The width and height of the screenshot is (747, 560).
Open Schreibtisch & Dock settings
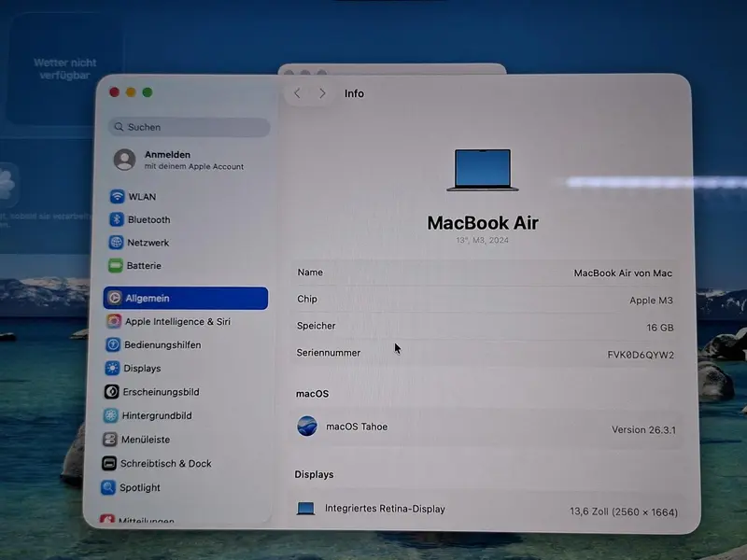point(182,463)
